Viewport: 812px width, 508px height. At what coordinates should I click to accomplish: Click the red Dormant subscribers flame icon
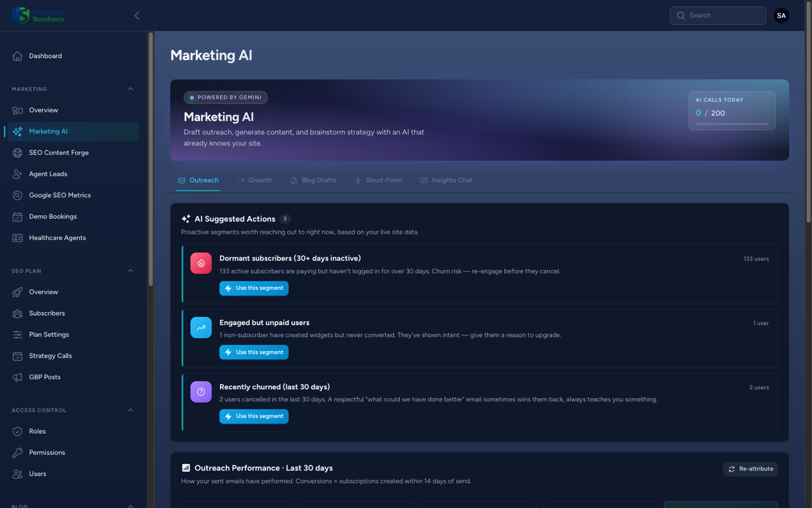[201, 264]
